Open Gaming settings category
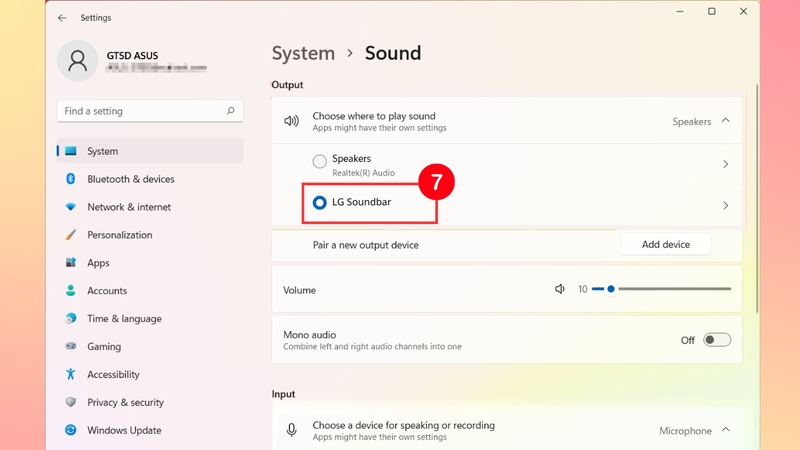The width and height of the screenshot is (800, 450). point(150,346)
